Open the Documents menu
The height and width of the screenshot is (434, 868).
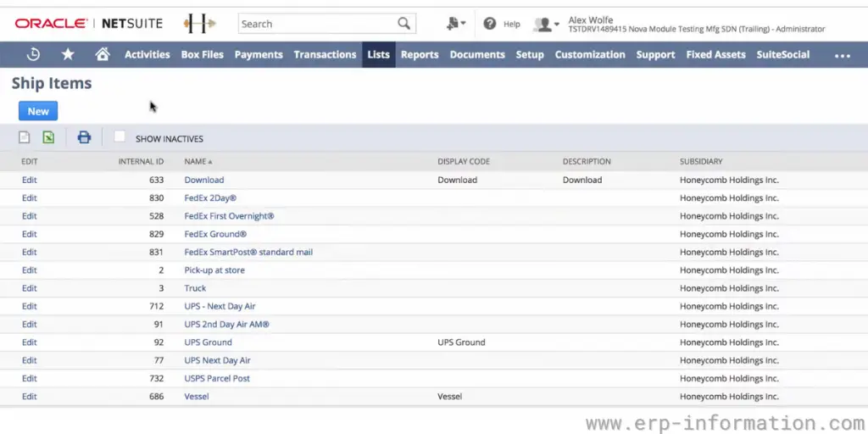(477, 55)
